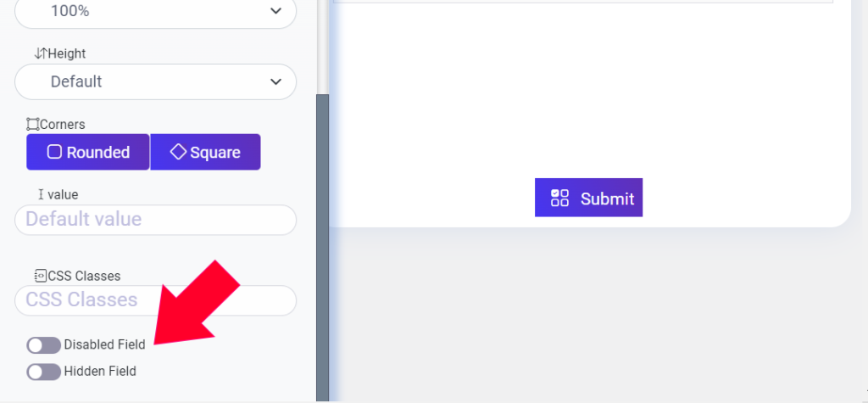Open the 100% width dropdown

coord(156,12)
